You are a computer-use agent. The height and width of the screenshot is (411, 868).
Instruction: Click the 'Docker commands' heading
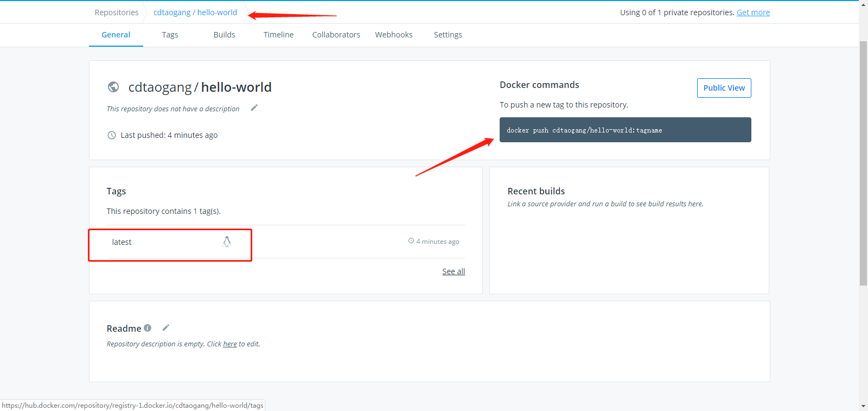[x=539, y=85]
